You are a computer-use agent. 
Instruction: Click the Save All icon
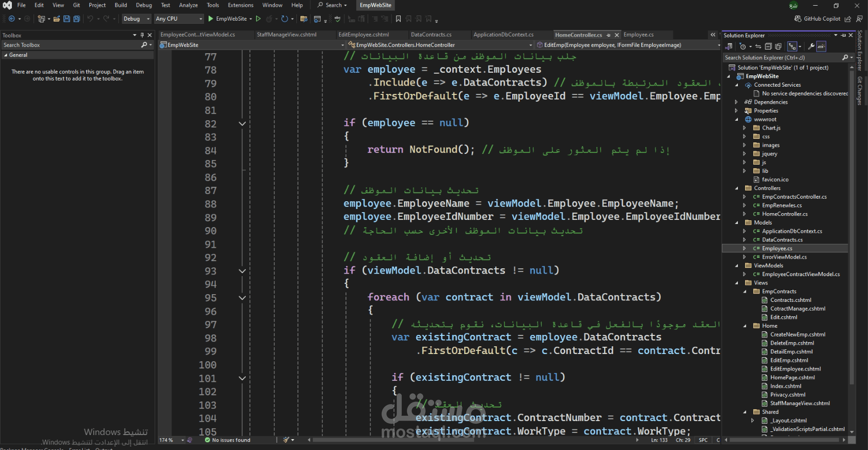pos(76,19)
